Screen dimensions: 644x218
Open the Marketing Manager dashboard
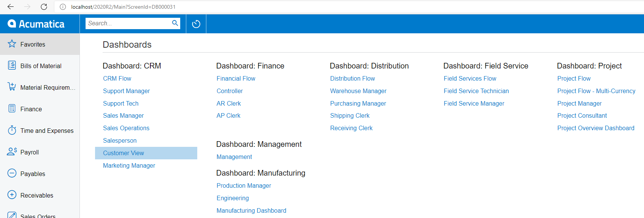tap(129, 165)
